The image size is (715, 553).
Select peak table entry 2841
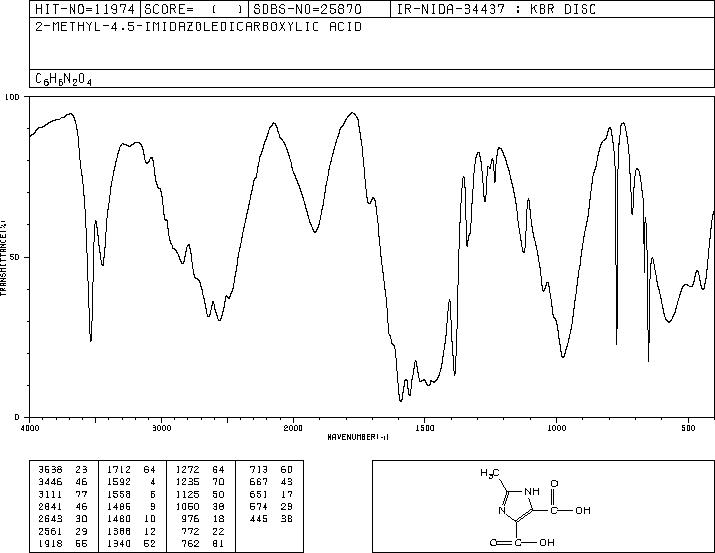coord(51,506)
